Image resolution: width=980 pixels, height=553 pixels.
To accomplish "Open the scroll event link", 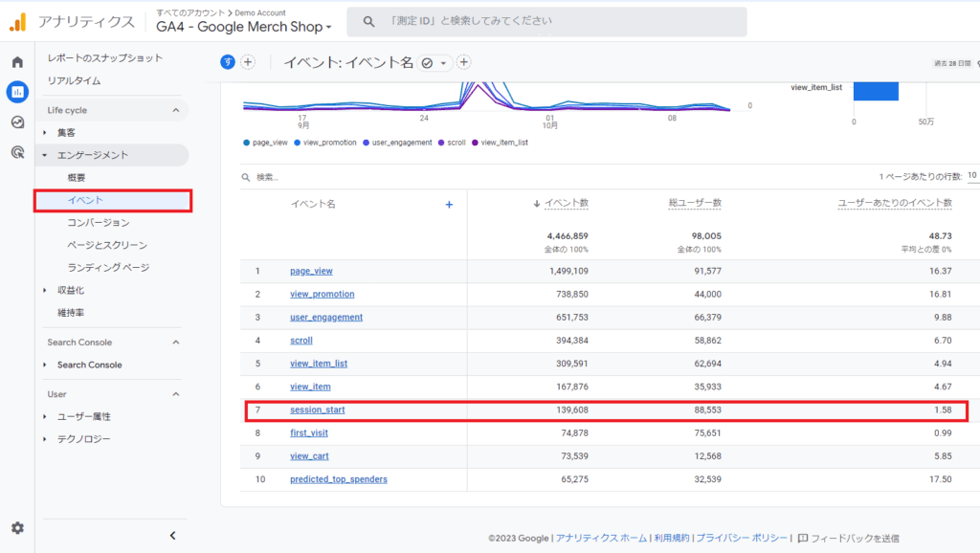I will pos(301,341).
